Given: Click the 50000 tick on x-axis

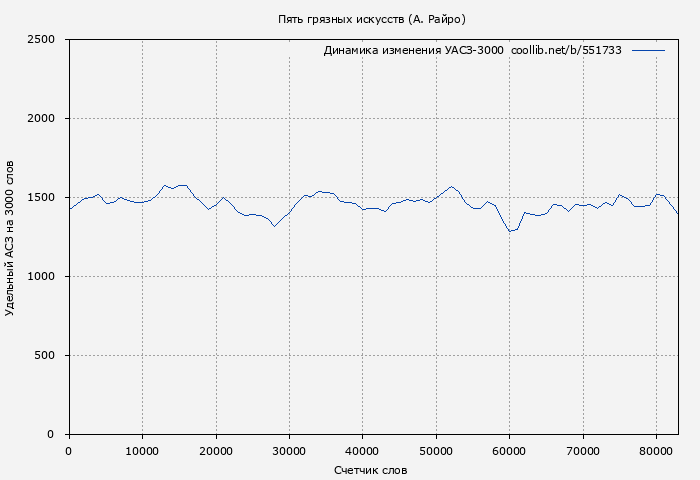Looking at the screenshot, I should tap(436, 451).
